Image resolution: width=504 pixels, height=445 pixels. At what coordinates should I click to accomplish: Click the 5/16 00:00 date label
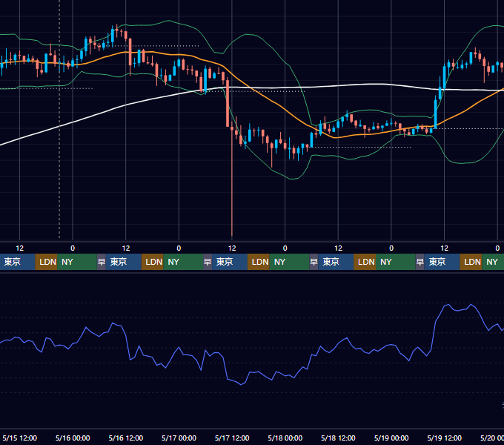click(x=73, y=438)
